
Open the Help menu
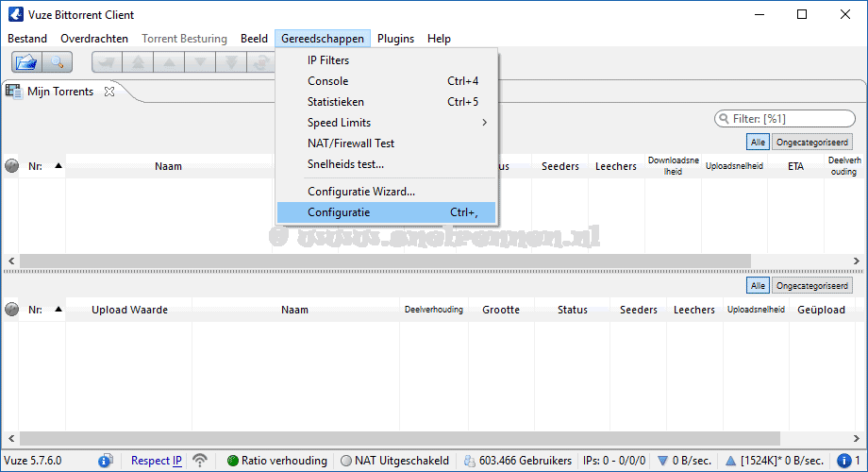[x=439, y=38]
